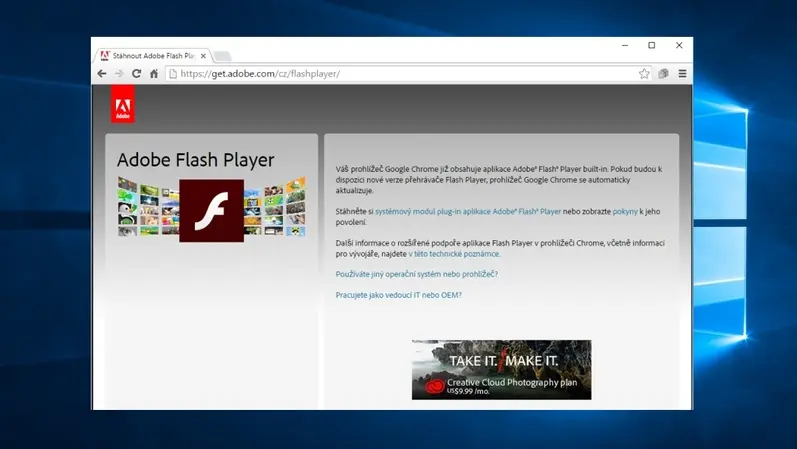Open the Chrome hamburger menu
797x449 pixels.
point(682,74)
